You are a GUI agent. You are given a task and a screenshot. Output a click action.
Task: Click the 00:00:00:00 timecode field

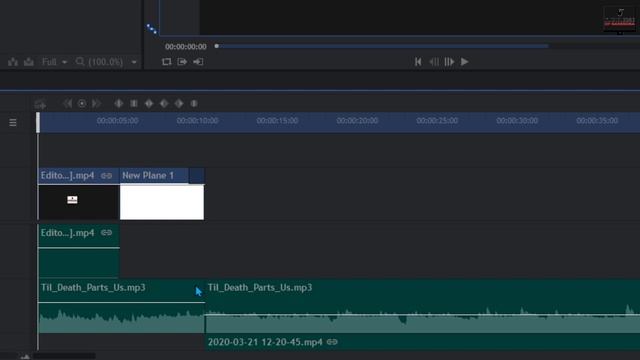click(186, 47)
